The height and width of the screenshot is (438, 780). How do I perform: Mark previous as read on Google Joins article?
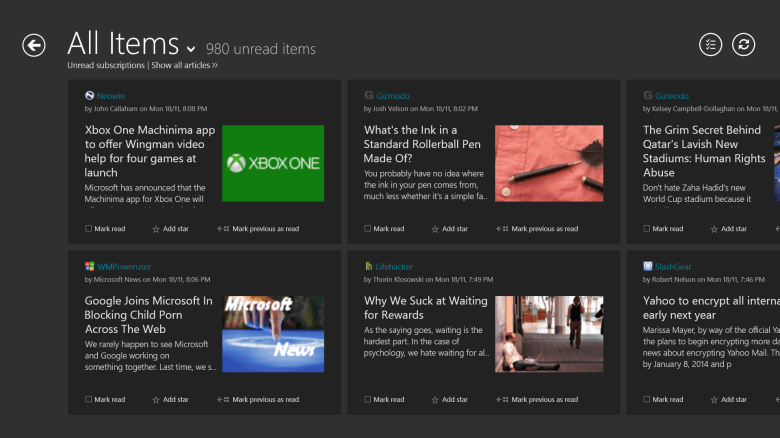[x=259, y=400]
